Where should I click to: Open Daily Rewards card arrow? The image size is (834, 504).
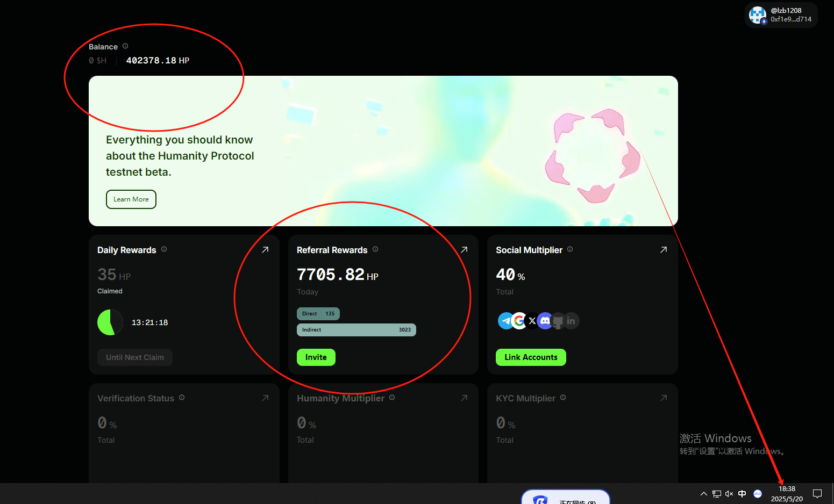[x=265, y=250]
